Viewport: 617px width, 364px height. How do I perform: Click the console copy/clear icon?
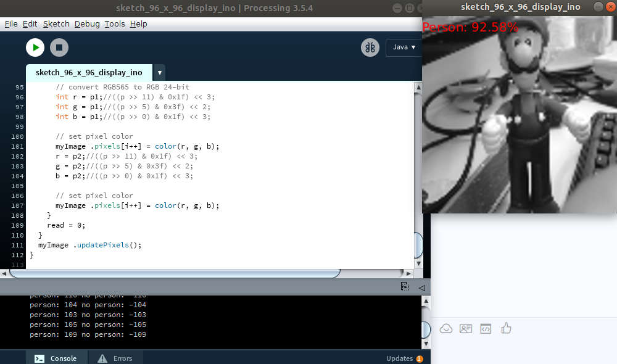(x=405, y=287)
